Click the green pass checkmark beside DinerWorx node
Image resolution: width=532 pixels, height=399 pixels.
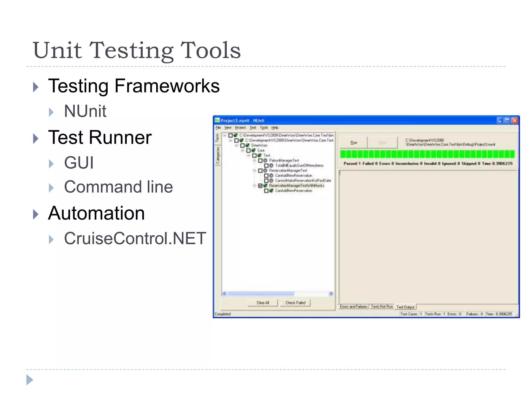tap(248, 145)
